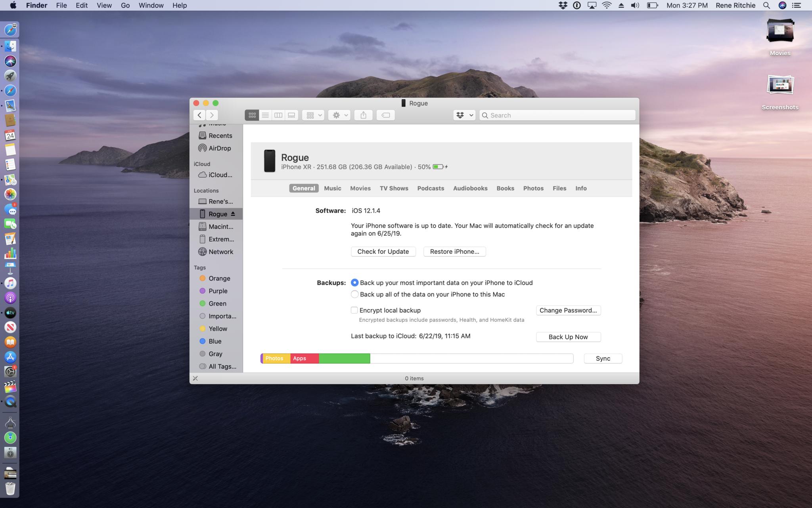Image resolution: width=812 pixels, height=508 pixels.
Task: Switch Finder to list view icon
Action: [x=265, y=115]
